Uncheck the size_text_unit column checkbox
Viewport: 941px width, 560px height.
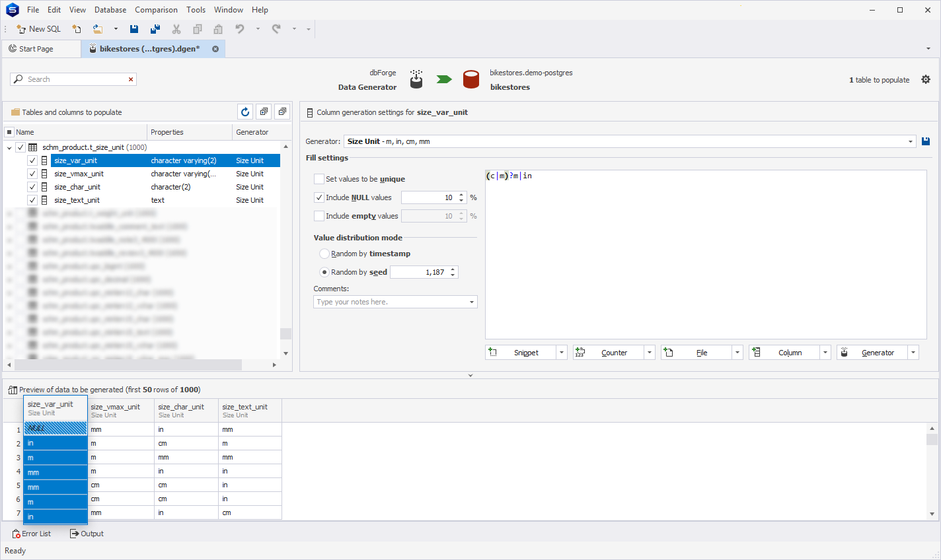click(32, 200)
